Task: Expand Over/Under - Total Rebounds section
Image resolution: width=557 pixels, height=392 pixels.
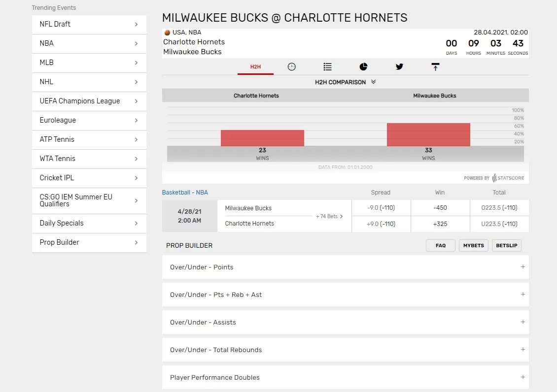Action: click(x=345, y=350)
